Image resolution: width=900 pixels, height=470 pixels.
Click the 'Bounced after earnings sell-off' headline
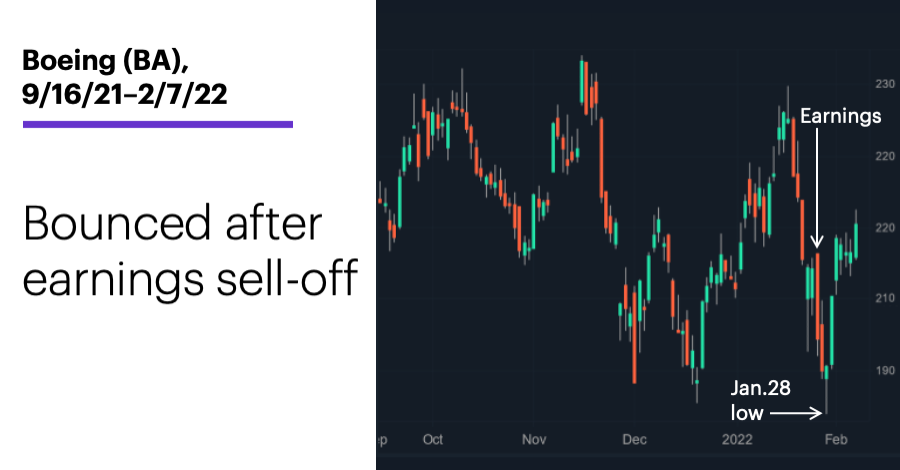tap(191, 251)
